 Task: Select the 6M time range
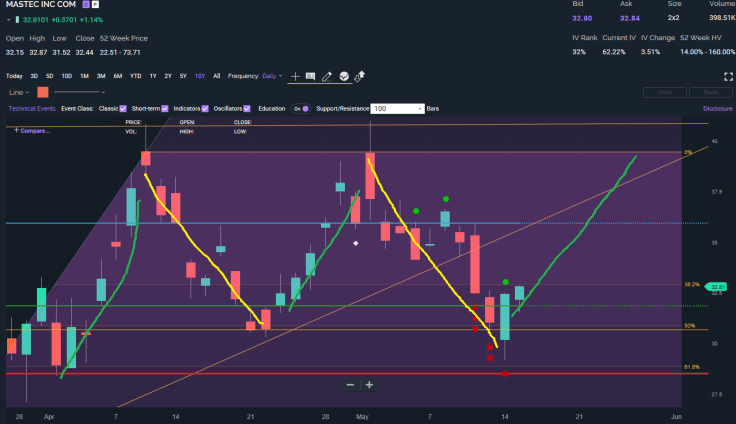(118, 76)
